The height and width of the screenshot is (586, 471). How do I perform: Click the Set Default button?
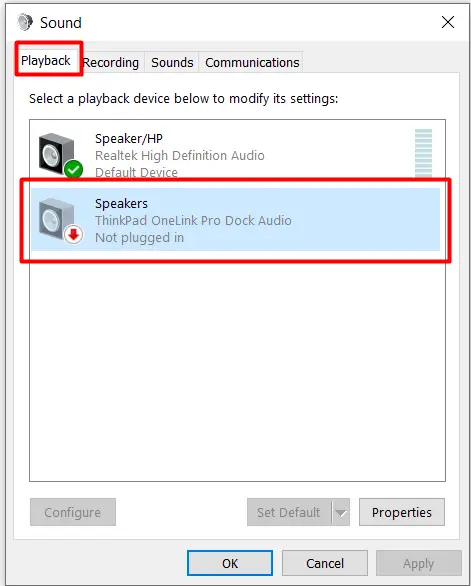click(289, 512)
